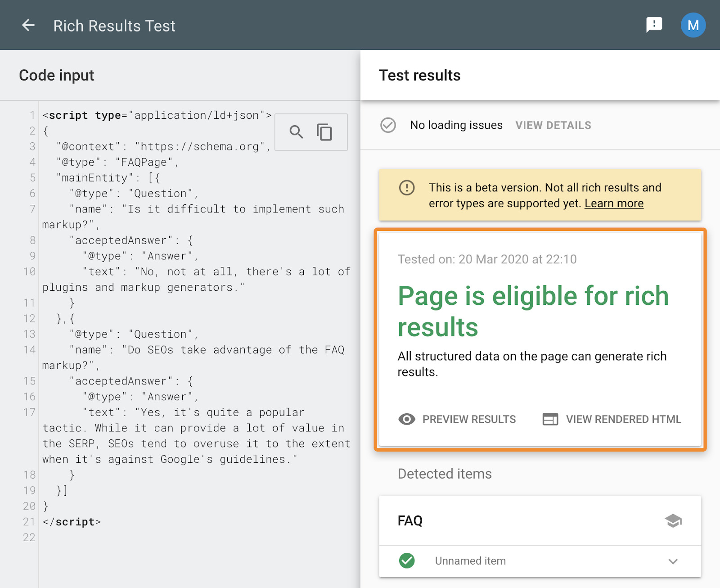Expand the Unnamed item chevron
The height and width of the screenshot is (588, 720).
coord(673,561)
